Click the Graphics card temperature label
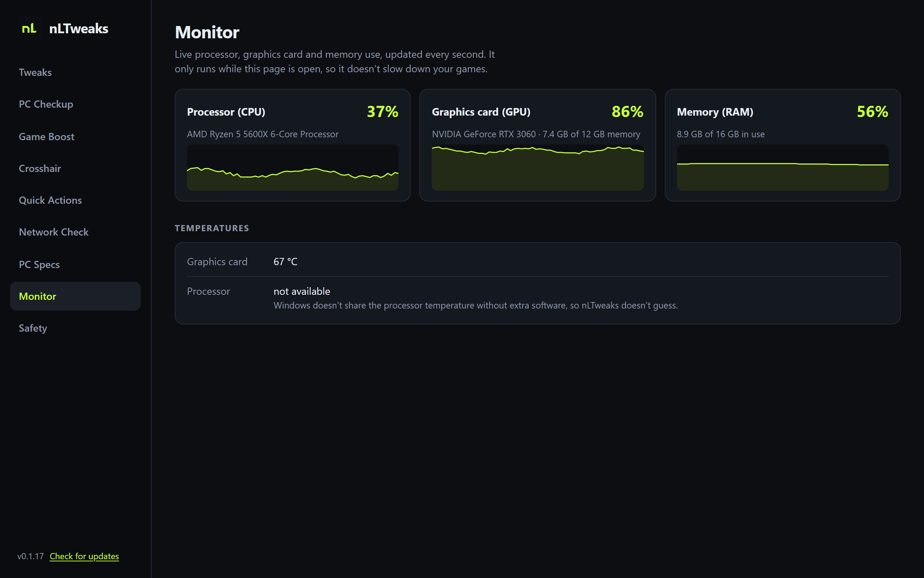Viewport: 924px width, 578px height. pyautogui.click(x=217, y=262)
